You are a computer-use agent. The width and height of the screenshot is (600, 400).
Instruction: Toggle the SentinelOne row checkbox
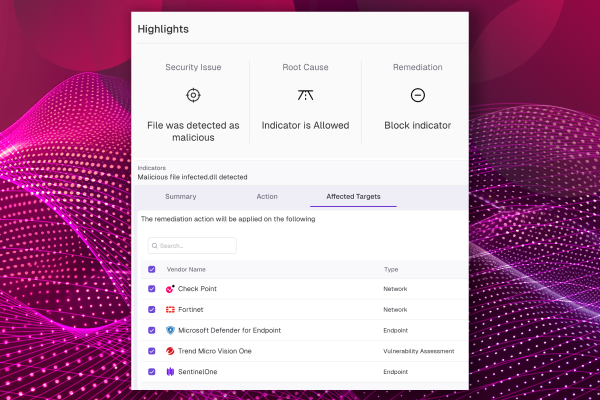coord(152,372)
